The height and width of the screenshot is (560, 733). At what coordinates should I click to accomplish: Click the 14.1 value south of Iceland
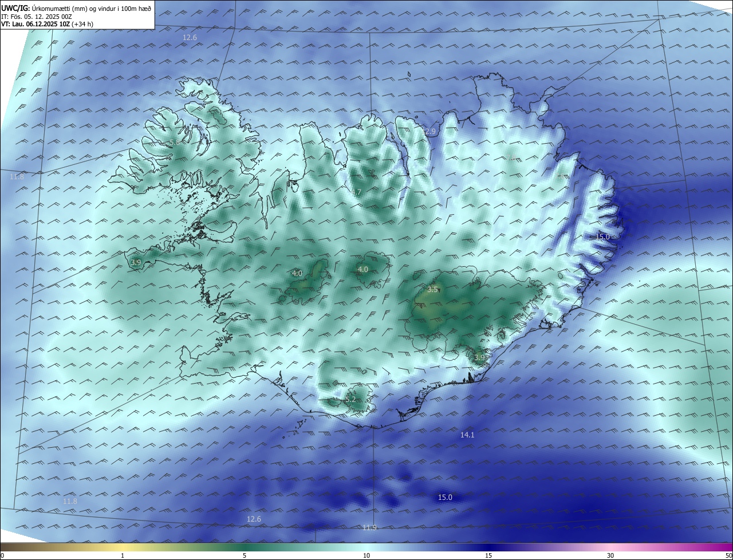[467, 435]
